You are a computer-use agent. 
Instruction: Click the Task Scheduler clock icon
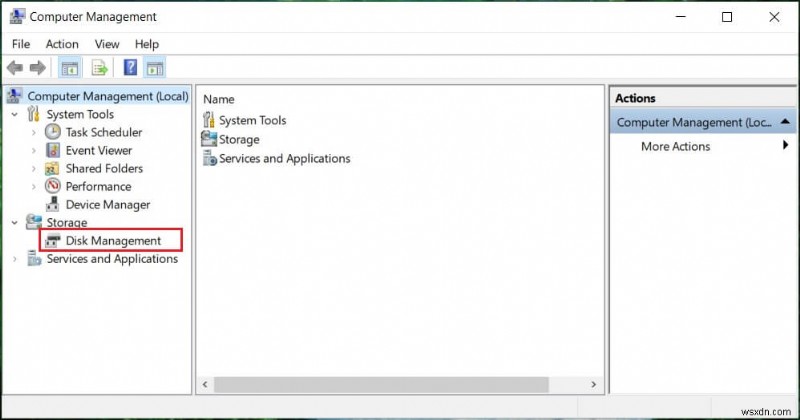53,132
